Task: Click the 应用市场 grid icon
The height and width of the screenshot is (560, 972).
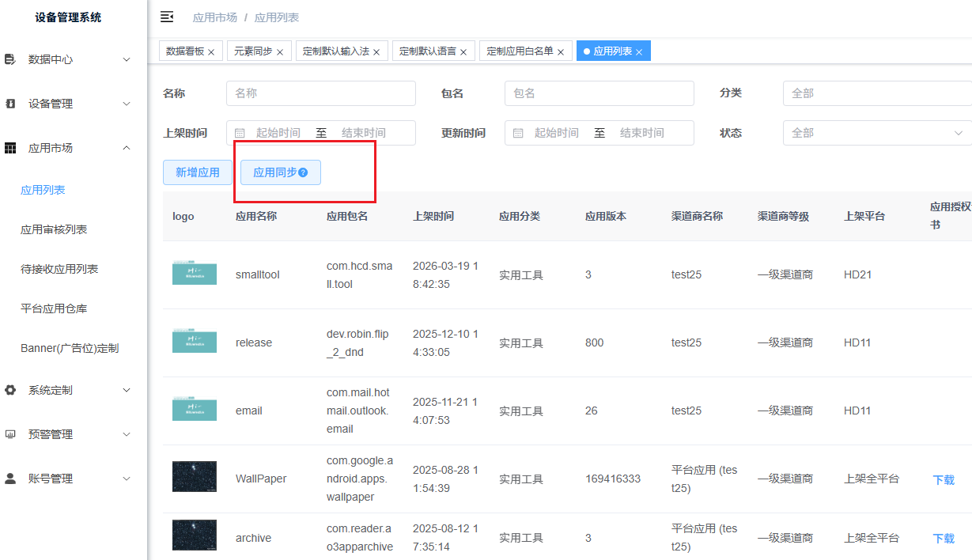Action: 10,148
